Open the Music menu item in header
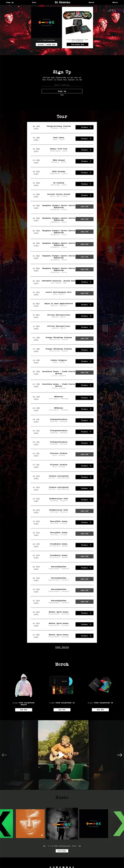 pos(115,2)
